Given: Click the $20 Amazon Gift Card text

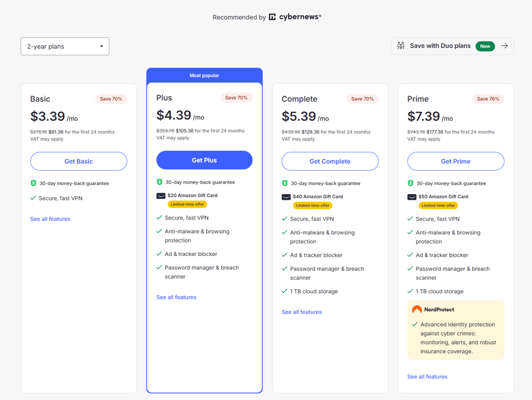Looking at the screenshot, I should 192,196.
